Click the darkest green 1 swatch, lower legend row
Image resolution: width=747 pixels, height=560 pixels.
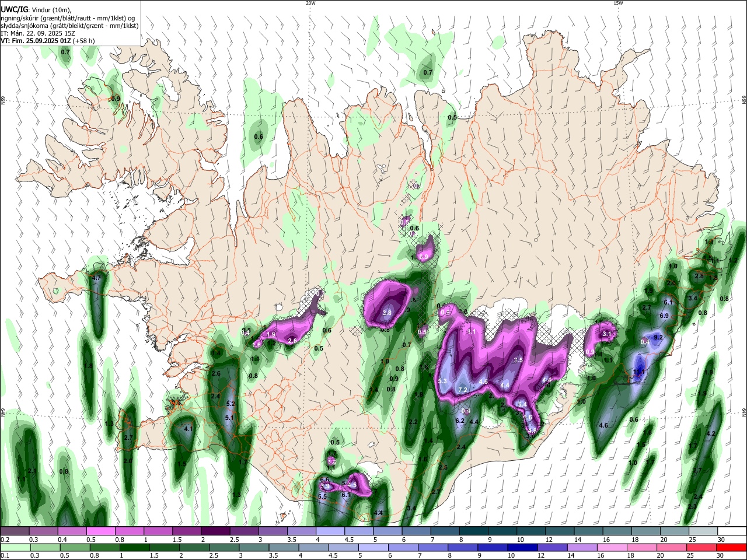pos(135,547)
